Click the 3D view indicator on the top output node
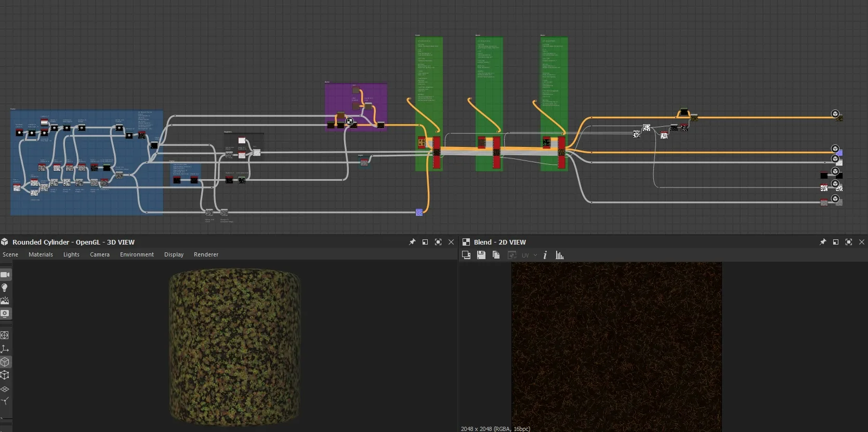 click(x=835, y=114)
